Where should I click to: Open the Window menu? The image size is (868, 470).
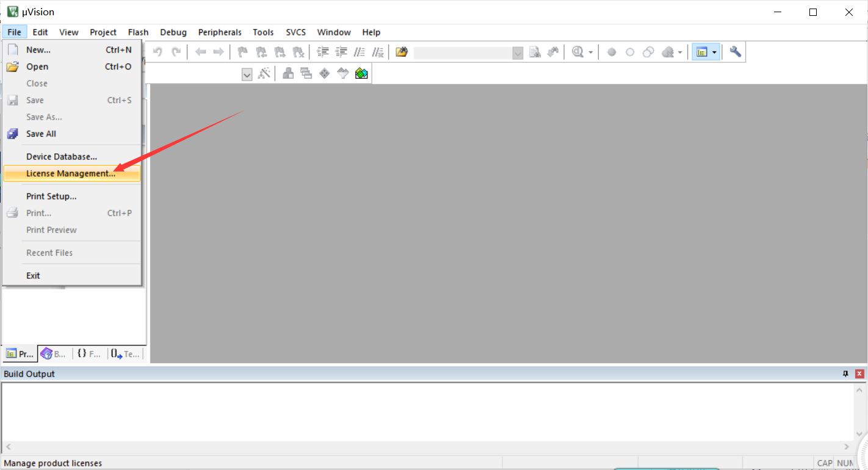pos(334,32)
